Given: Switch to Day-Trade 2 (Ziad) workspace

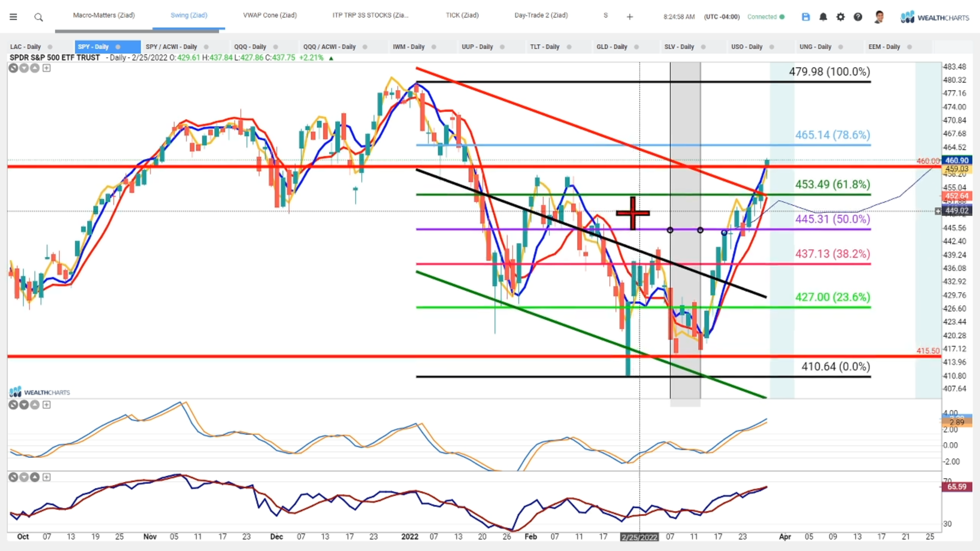Looking at the screenshot, I should click(541, 15).
